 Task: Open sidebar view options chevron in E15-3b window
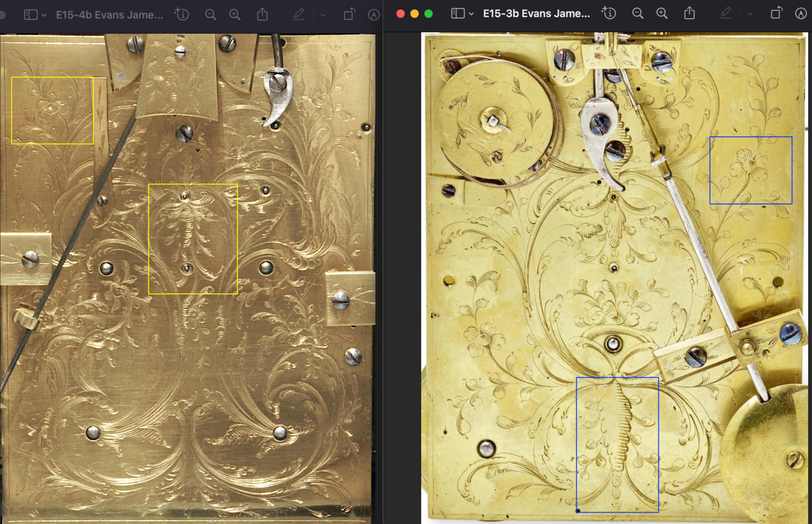[471, 14]
